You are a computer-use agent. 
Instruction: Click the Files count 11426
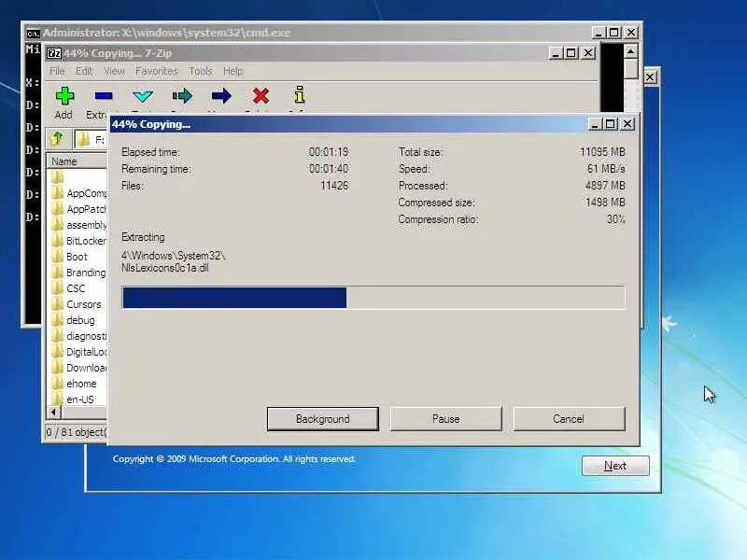[334, 185]
